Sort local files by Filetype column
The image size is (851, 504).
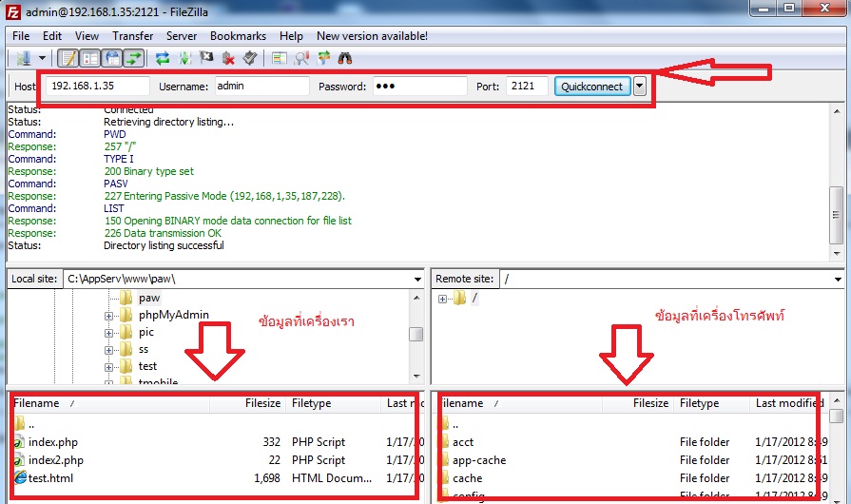[x=334, y=403]
